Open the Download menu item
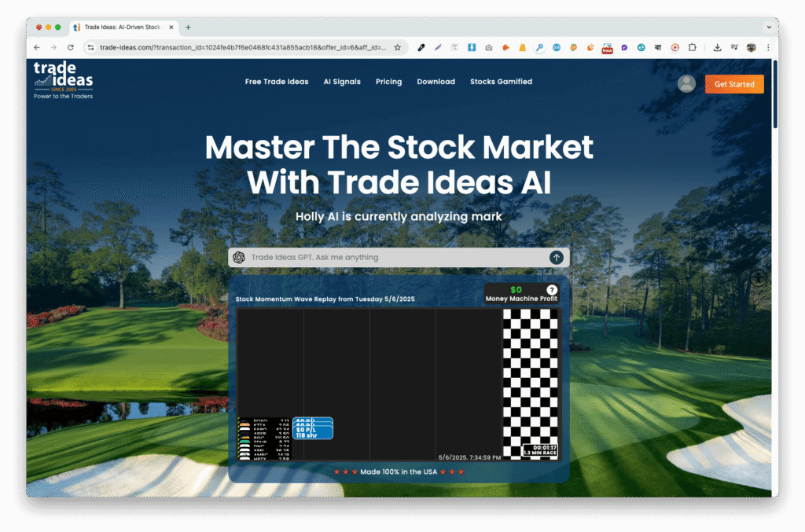Viewport: 805px width, 532px height. (436, 82)
